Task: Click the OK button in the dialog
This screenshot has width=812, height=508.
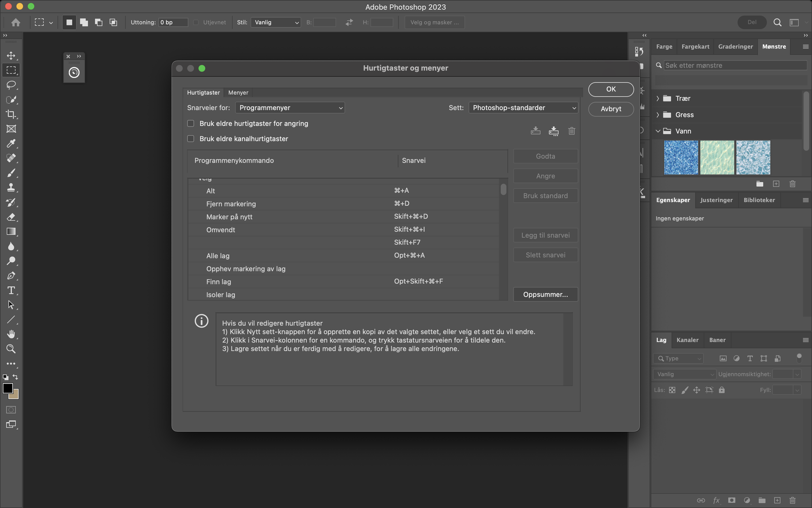Action: (x=611, y=89)
